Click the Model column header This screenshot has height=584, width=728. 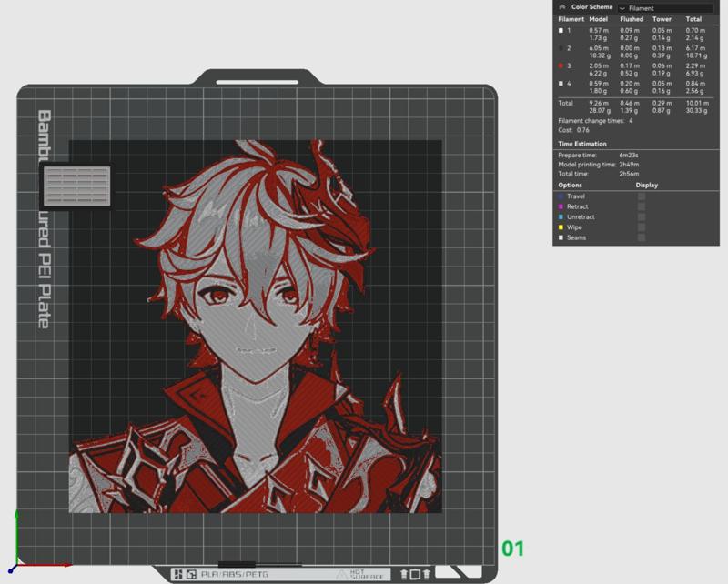point(599,19)
